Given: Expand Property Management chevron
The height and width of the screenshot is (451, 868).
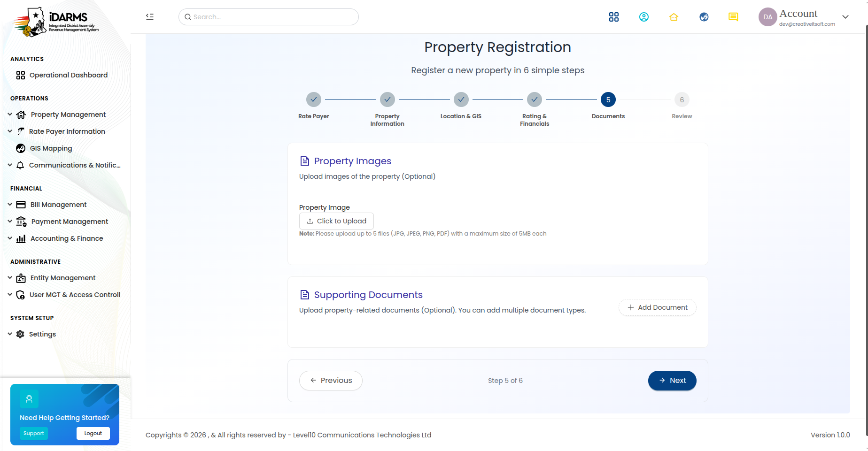Looking at the screenshot, I should [10, 114].
